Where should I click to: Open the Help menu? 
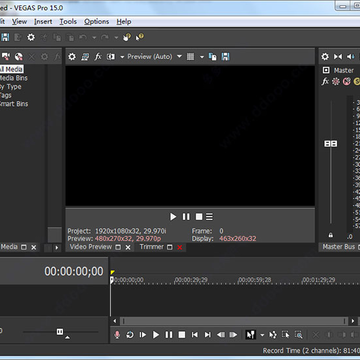(x=124, y=22)
